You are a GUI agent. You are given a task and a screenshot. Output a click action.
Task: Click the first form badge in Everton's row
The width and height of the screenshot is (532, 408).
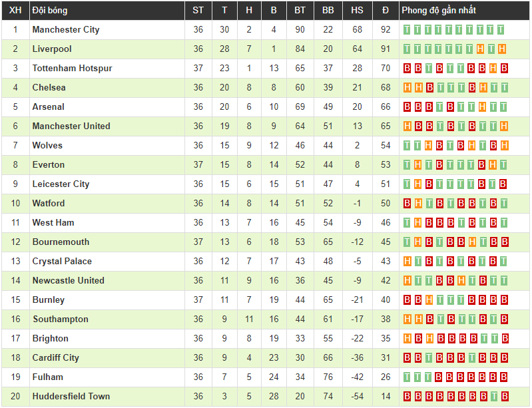(407, 165)
